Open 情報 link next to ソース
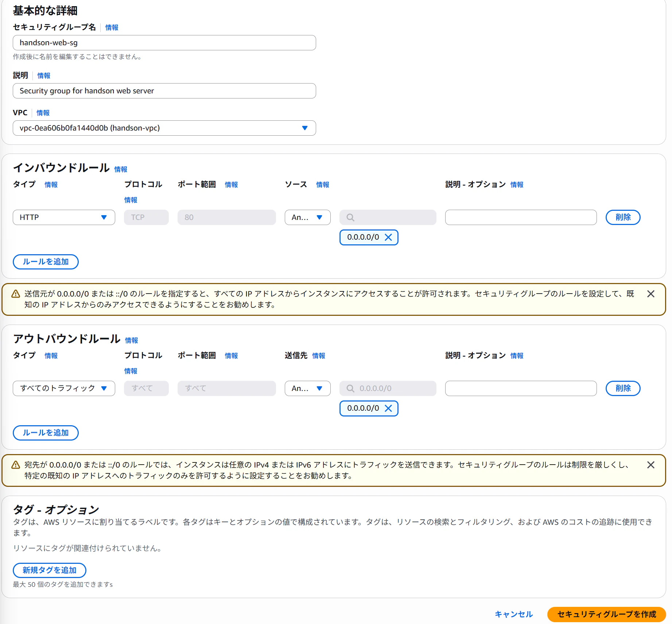Image resolution: width=672 pixels, height=624 pixels. (x=322, y=185)
